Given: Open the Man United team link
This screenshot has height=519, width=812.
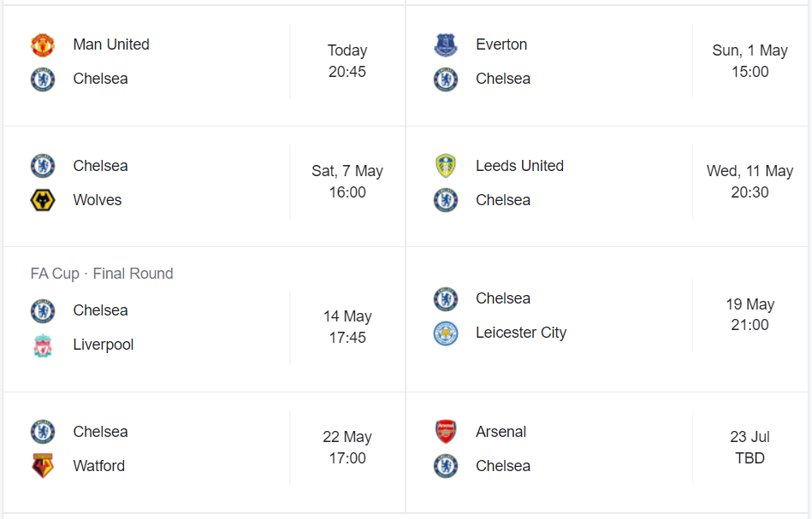Looking at the screenshot, I should pos(111,44).
